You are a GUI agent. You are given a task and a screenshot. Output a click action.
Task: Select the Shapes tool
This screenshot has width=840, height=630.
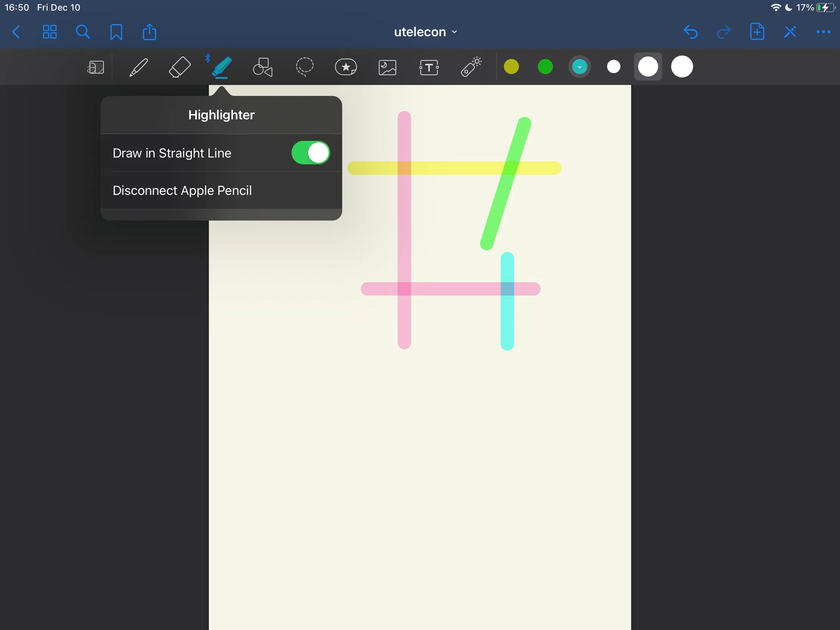point(263,67)
